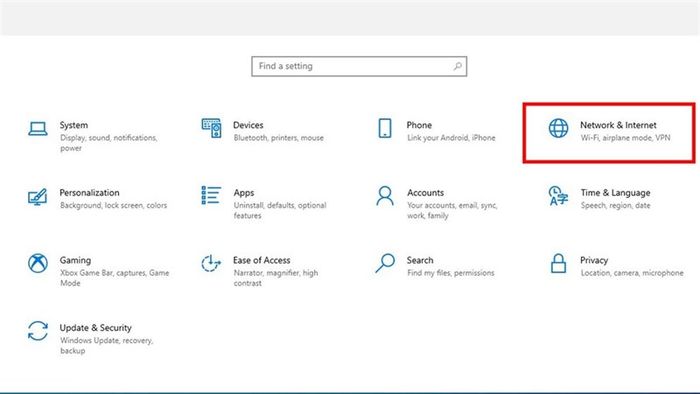Click the Search magnifier category icon
The image size is (700, 394).
[x=385, y=263]
